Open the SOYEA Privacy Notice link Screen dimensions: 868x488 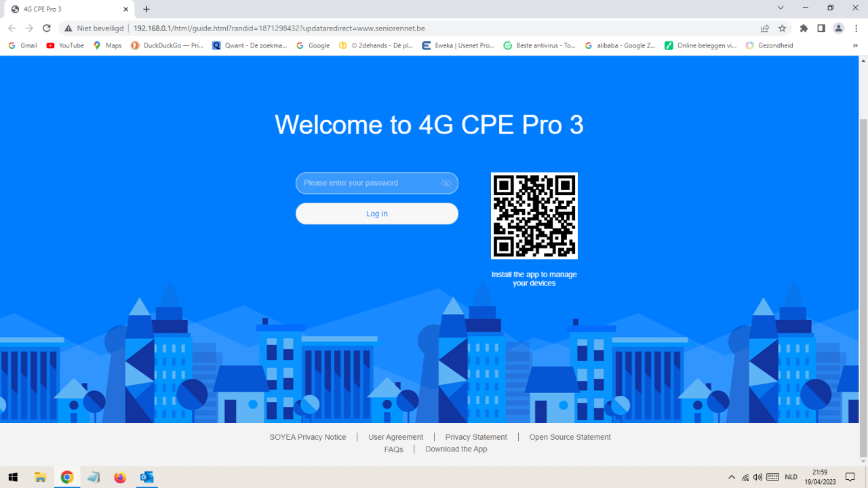pyautogui.click(x=308, y=437)
